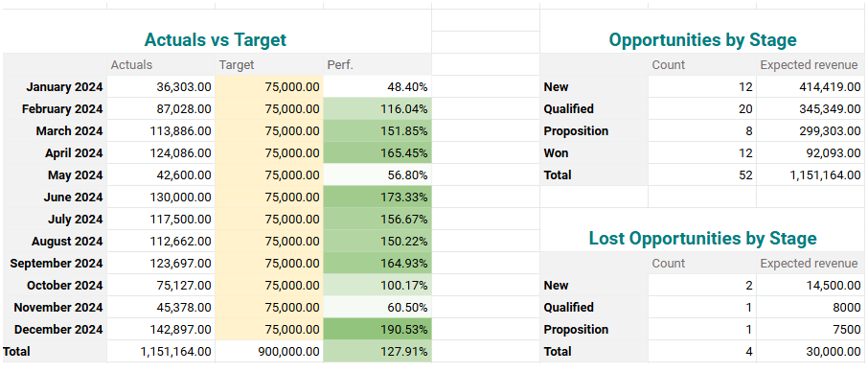
Task: Select actuals cell 123,697.00
Action: (161, 263)
